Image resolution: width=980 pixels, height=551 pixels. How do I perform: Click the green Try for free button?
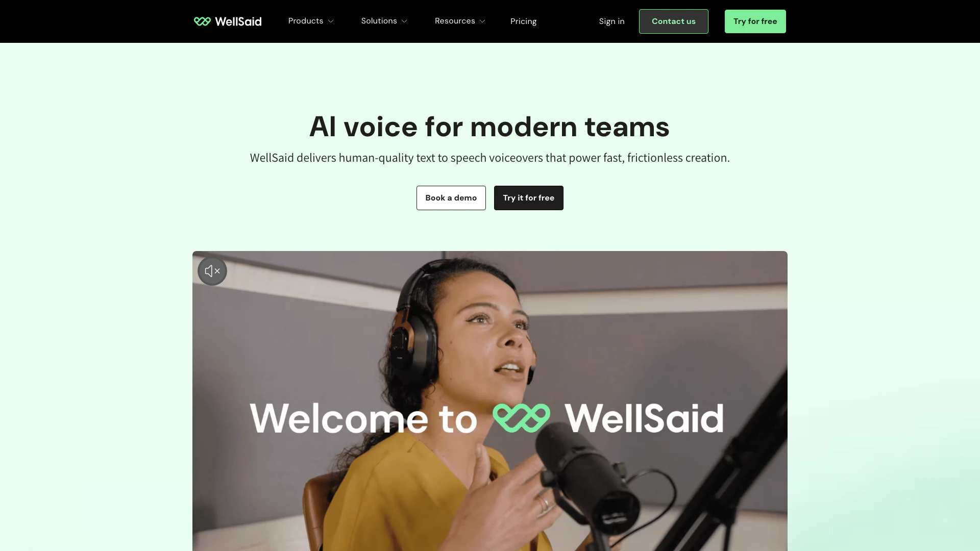[x=755, y=21]
